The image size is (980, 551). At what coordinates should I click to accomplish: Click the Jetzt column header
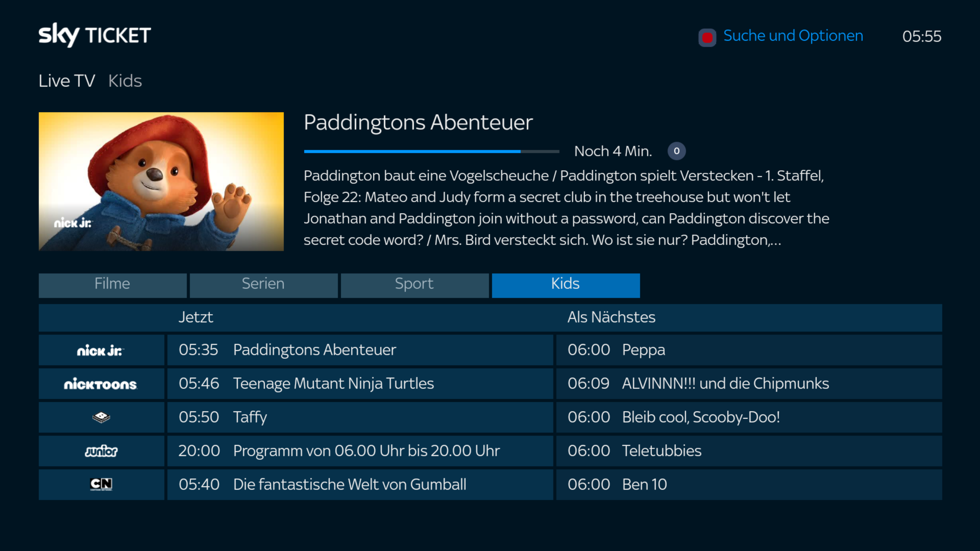click(x=195, y=317)
